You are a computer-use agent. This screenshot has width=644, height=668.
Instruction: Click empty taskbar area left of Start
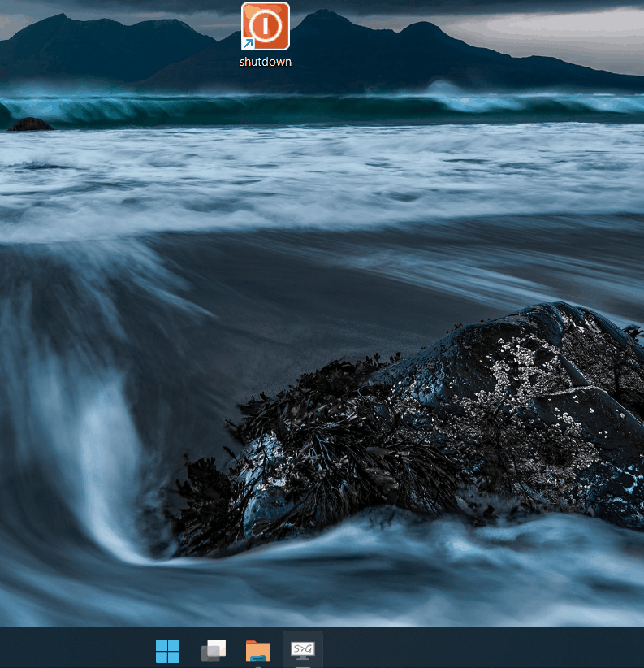73,648
